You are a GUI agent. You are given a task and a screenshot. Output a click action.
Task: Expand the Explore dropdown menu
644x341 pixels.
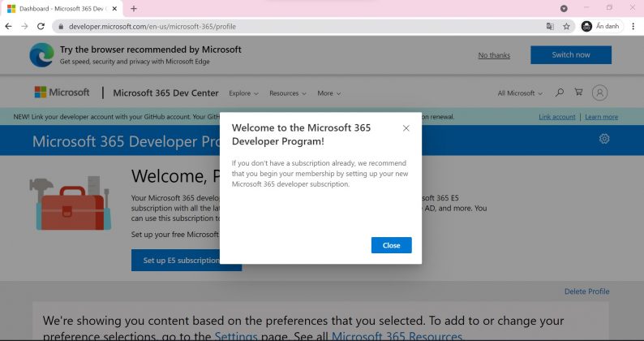pyautogui.click(x=243, y=93)
